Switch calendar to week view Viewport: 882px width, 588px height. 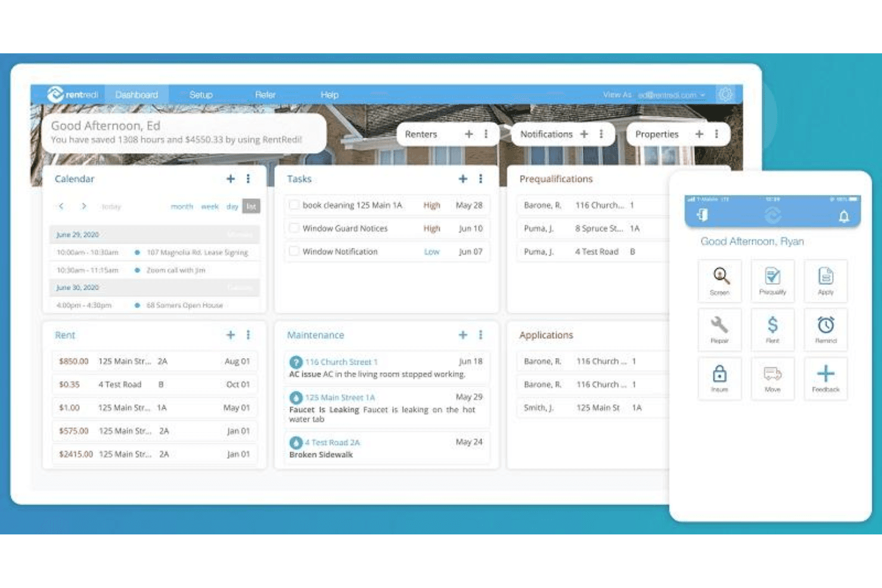pyautogui.click(x=210, y=207)
